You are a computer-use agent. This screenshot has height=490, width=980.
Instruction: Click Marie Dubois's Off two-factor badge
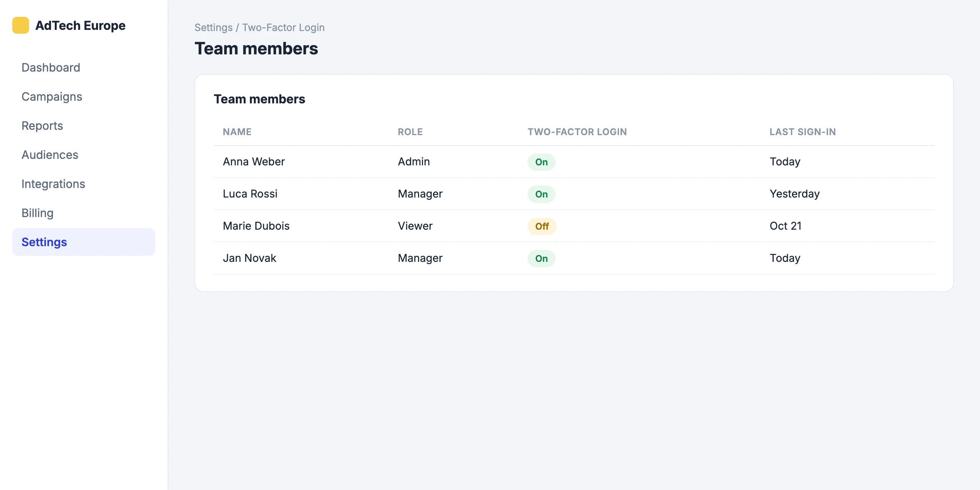tap(542, 226)
